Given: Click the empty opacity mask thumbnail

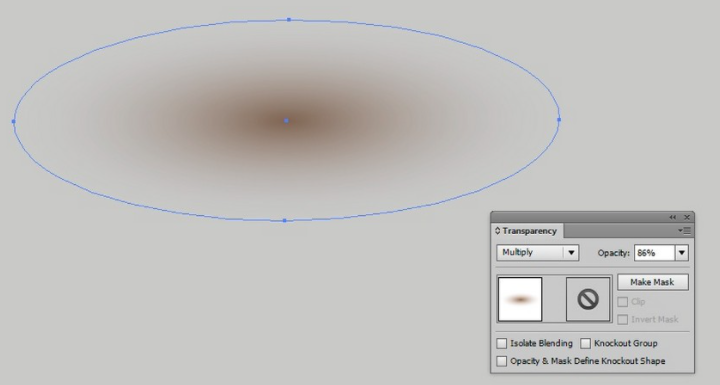Looking at the screenshot, I should (x=588, y=299).
